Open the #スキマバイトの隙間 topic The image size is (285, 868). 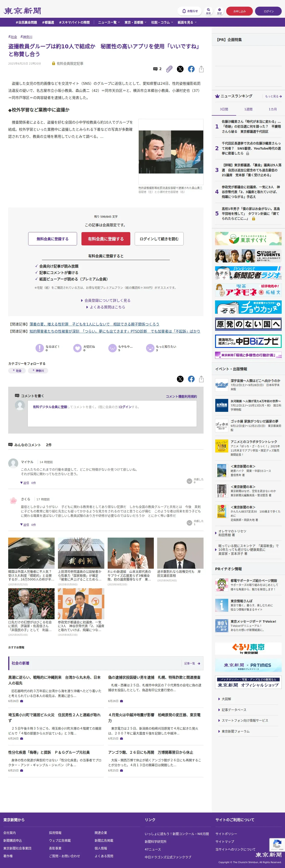74,22
